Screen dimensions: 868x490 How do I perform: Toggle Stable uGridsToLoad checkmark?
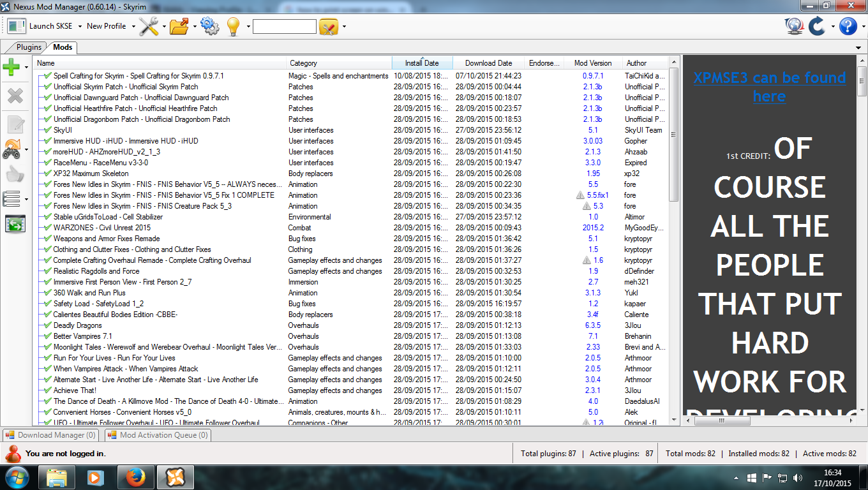pyautogui.click(x=48, y=217)
